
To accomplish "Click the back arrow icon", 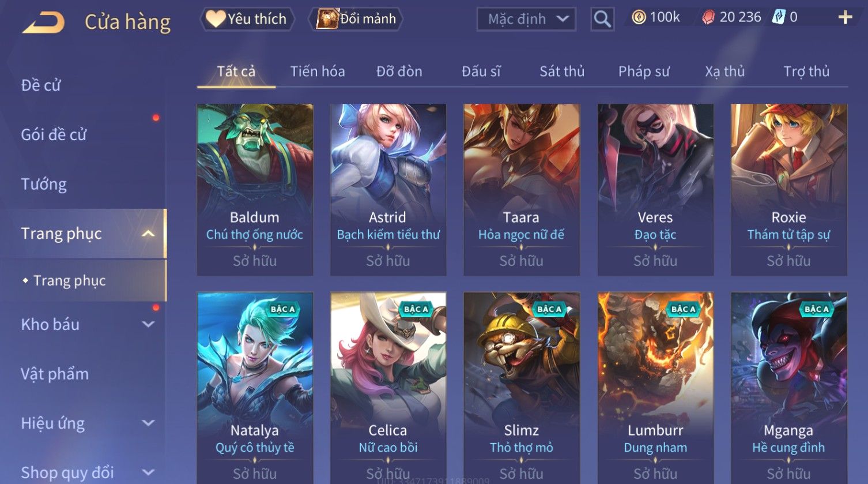I will point(43,22).
